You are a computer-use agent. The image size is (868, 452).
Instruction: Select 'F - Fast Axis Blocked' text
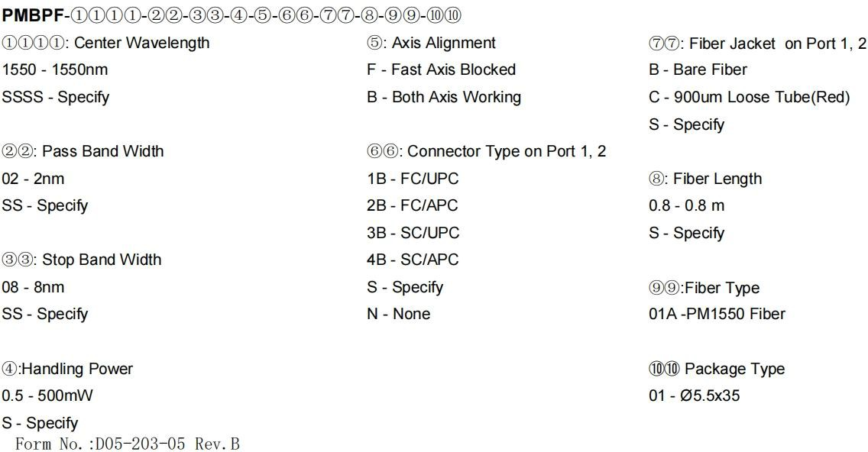click(x=441, y=69)
